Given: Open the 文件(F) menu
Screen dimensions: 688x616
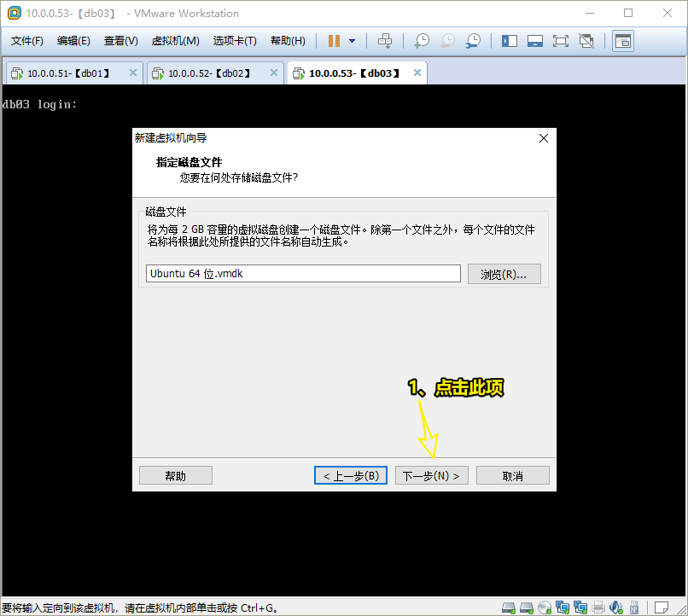Looking at the screenshot, I should coord(27,41).
